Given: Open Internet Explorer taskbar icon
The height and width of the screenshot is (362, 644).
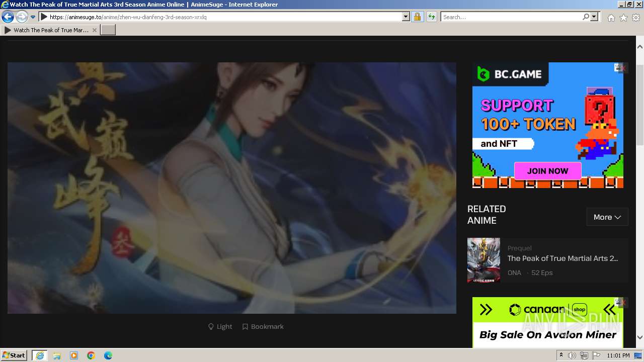Looking at the screenshot, I should [x=40, y=355].
